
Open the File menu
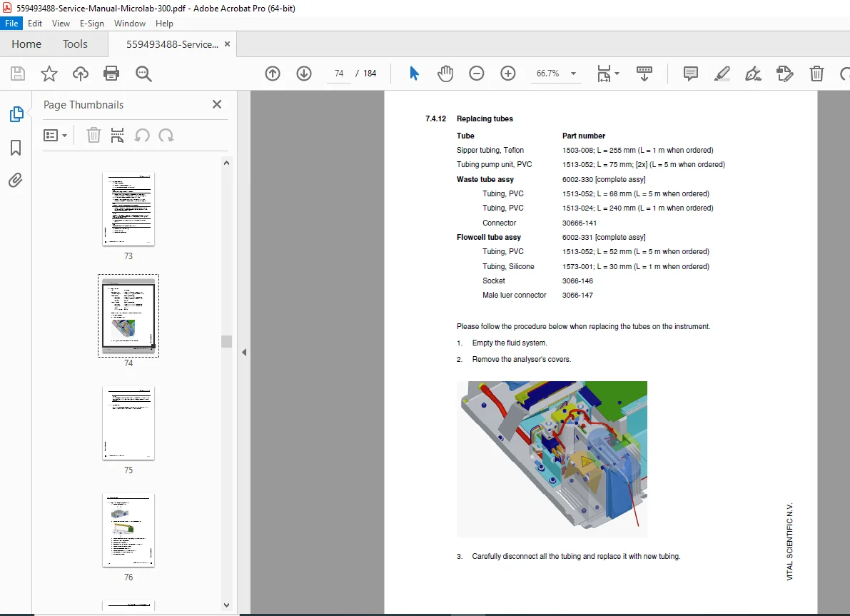click(x=11, y=24)
